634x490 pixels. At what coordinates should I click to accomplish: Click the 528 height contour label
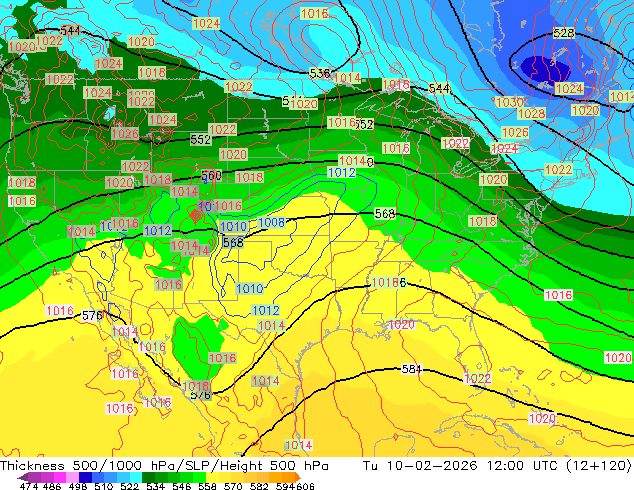point(564,33)
